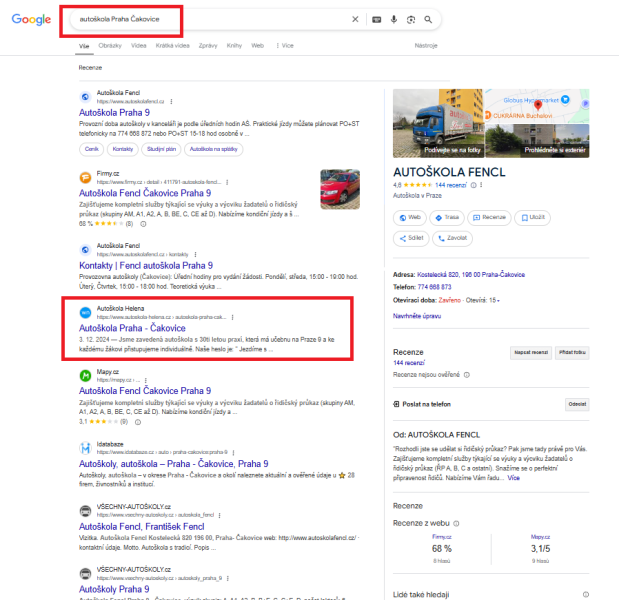
Task: Open more options for Autoškola Praha 9 result
Action: [x=171, y=101]
